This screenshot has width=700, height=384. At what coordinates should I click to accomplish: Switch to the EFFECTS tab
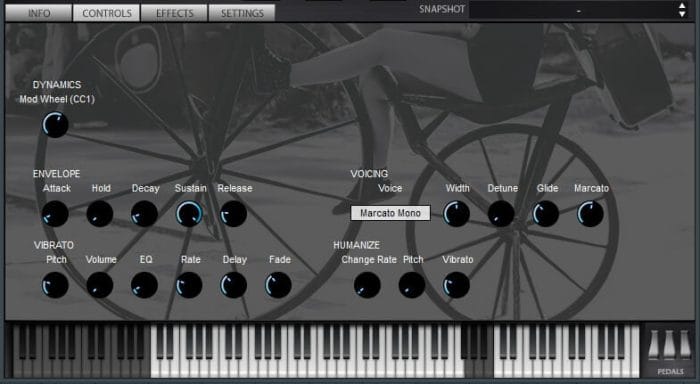(175, 13)
